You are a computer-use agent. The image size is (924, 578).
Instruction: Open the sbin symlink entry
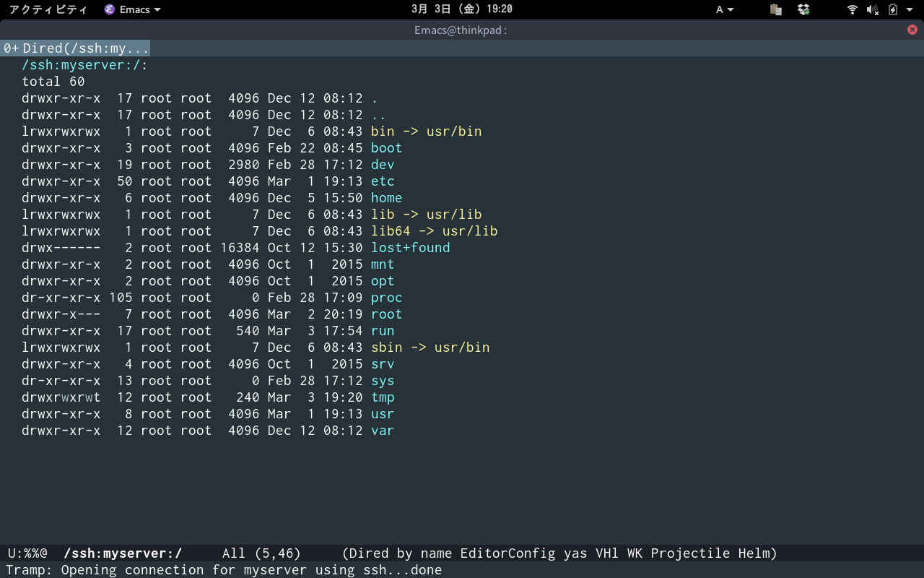click(x=430, y=348)
